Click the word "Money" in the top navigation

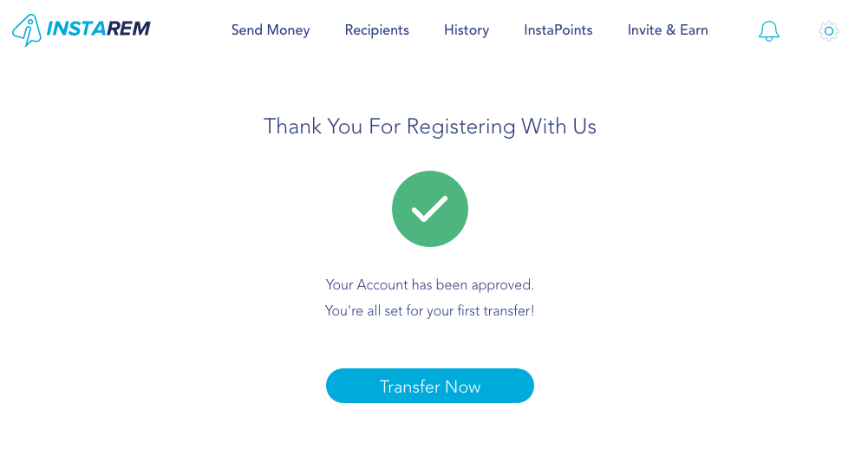tap(289, 30)
